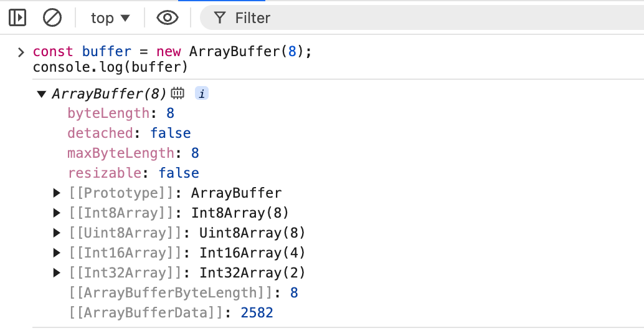Select the maxByteLength property row
Screen dimensions: 644x333
pos(133,153)
